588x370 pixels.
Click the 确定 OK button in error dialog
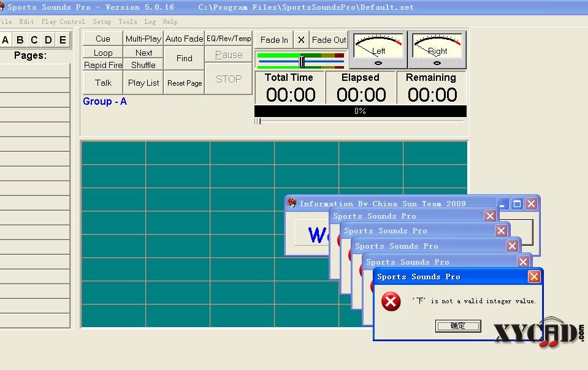pos(458,326)
